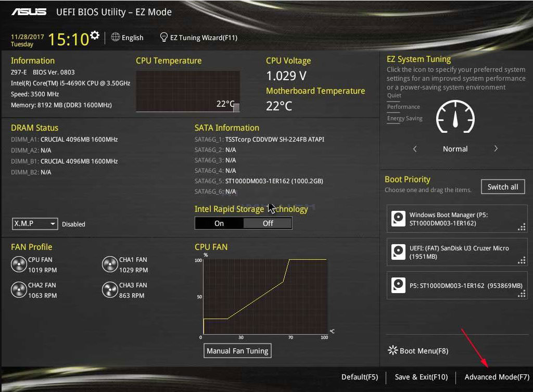Click the EZ Tuning Wizard lightbulb icon
The width and height of the screenshot is (533, 392).
[164, 37]
